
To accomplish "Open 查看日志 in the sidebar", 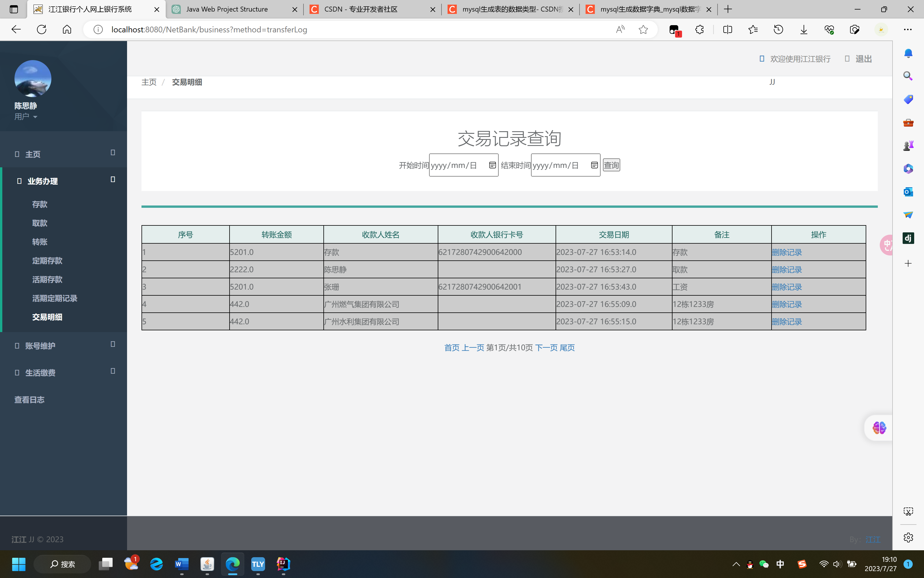I will pos(29,399).
